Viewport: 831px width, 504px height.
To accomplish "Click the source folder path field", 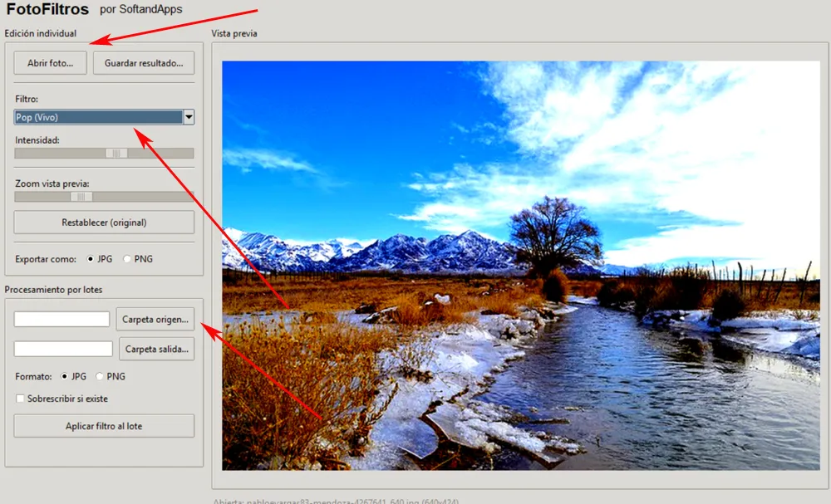I will [61, 319].
